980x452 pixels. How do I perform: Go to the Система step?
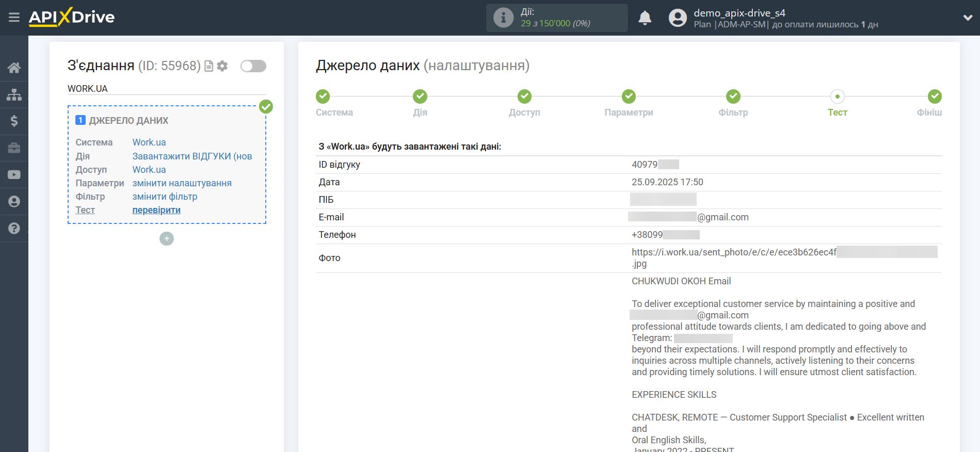coord(323,96)
